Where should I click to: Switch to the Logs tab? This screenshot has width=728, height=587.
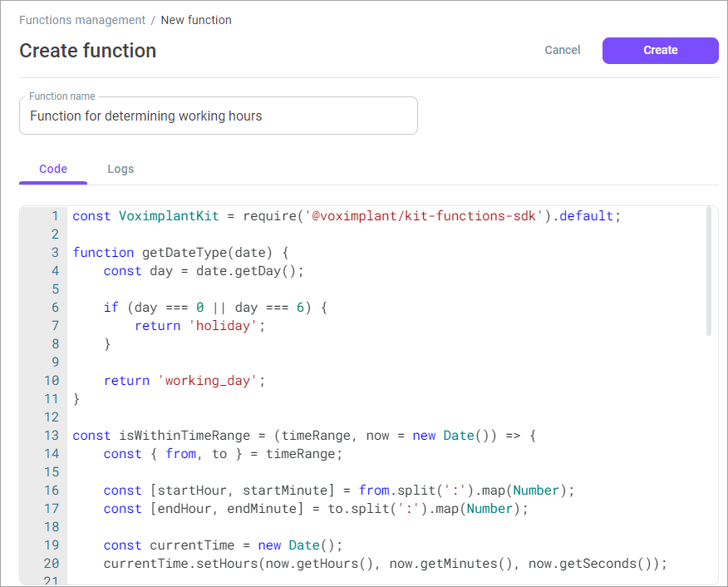point(121,169)
